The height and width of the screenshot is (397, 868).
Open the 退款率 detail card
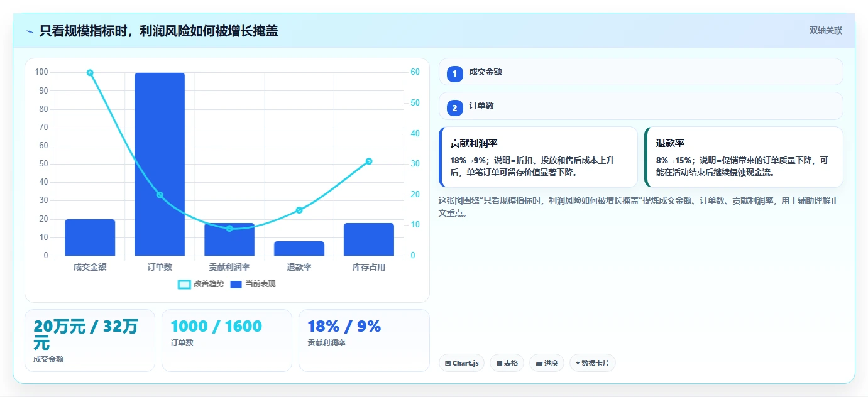[x=744, y=157]
